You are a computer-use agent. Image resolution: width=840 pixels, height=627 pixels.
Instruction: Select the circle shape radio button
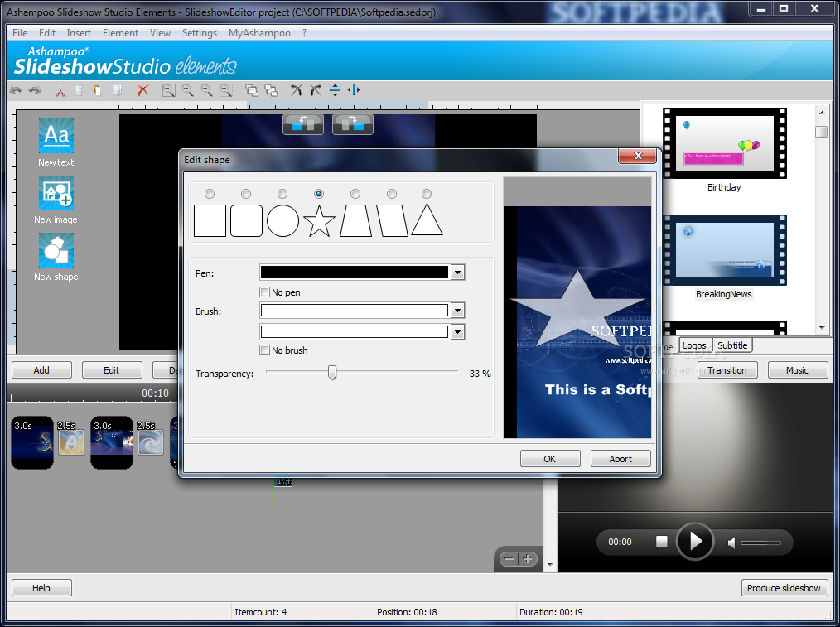coord(282,194)
